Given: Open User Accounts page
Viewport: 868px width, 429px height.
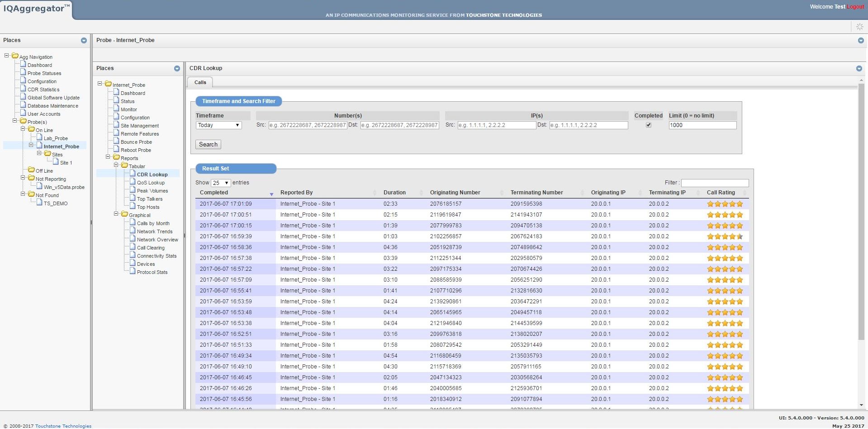Looking at the screenshot, I should point(44,114).
